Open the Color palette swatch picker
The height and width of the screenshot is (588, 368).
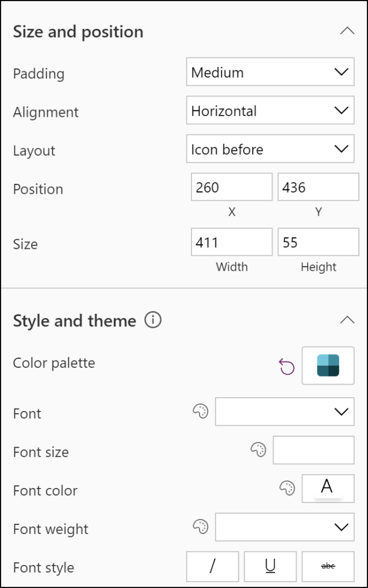click(x=328, y=366)
